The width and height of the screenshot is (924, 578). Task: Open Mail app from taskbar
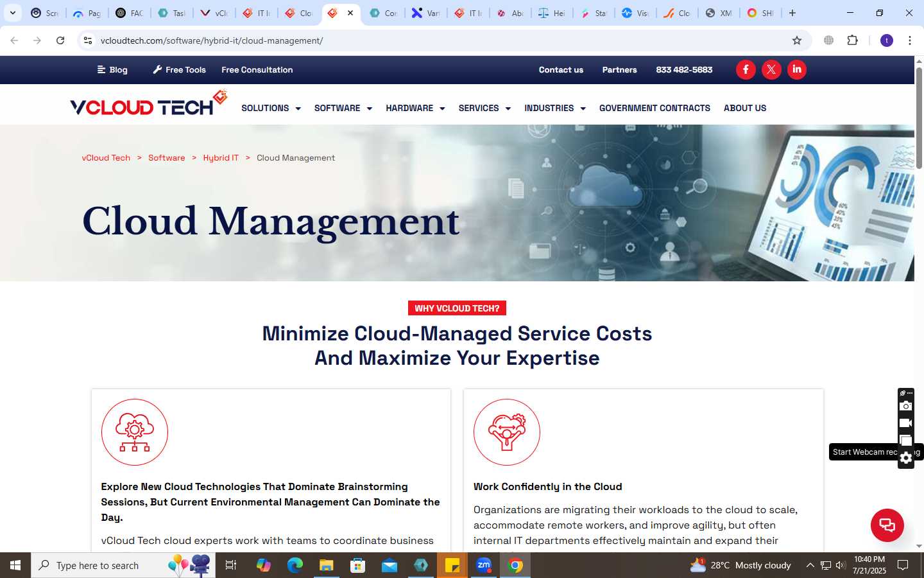tap(389, 565)
